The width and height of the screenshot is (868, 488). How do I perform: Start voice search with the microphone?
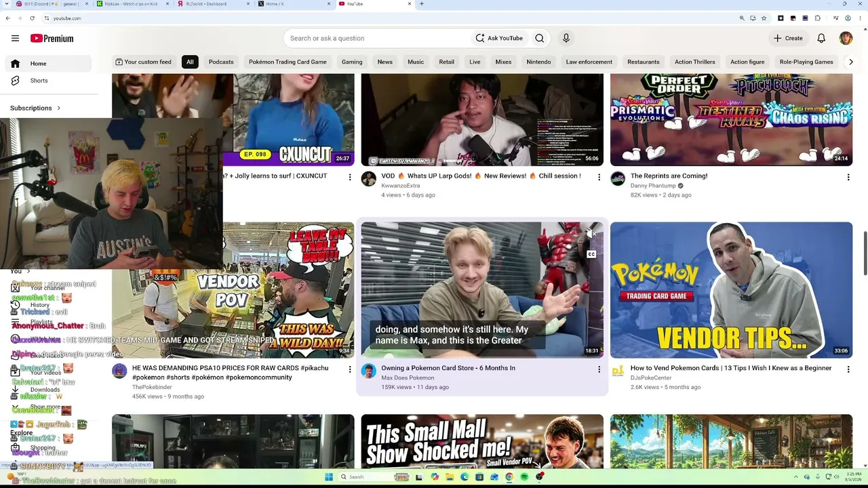point(566,39)
